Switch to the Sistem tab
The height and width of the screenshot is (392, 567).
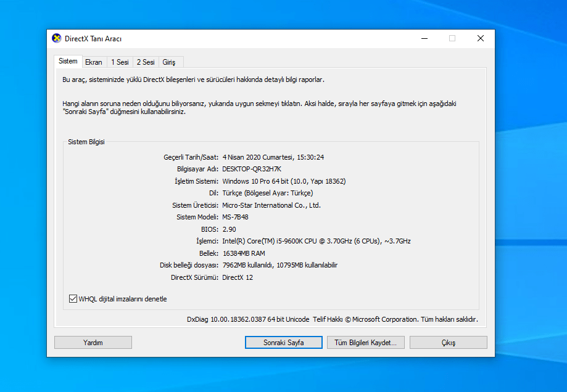click(68, 61)
